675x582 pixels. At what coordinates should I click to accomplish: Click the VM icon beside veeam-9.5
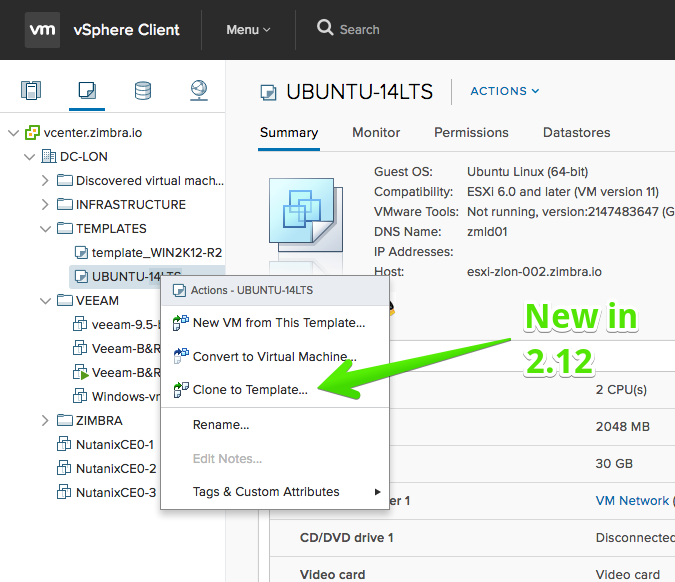click(80, 324)
